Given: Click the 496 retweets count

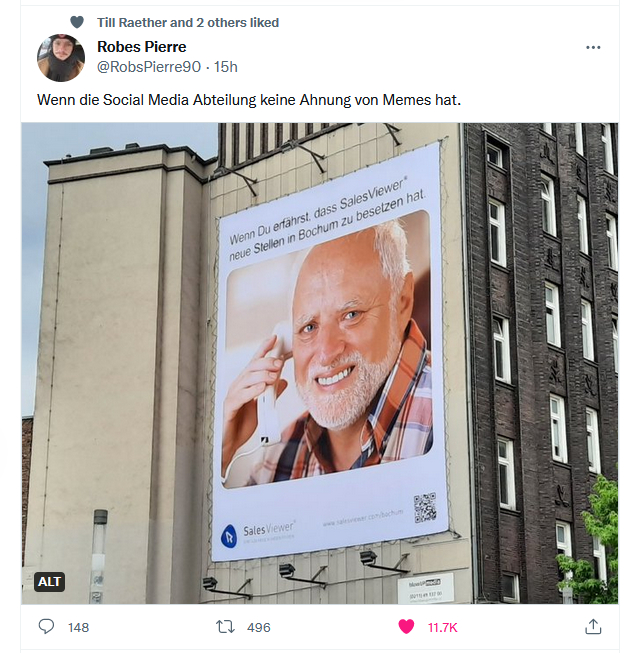Looking at the screenshot, I should pos(259,627).
